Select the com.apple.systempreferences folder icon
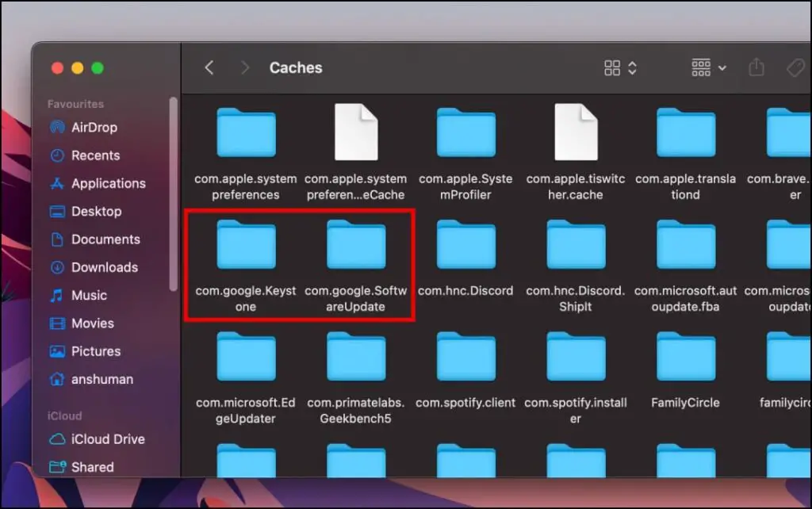Screen dimensions: 812x509 pyautogui.click(x=246, y=132)
